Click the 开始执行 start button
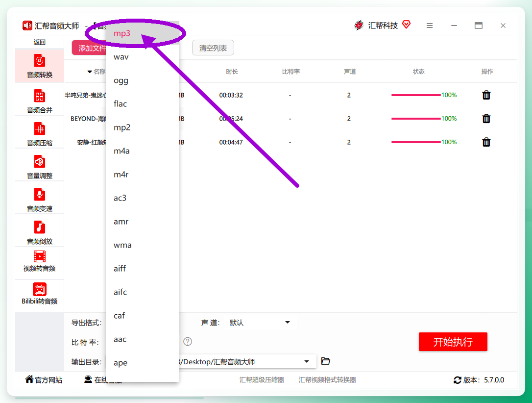The image size is (532, 403). coord(453,342)
